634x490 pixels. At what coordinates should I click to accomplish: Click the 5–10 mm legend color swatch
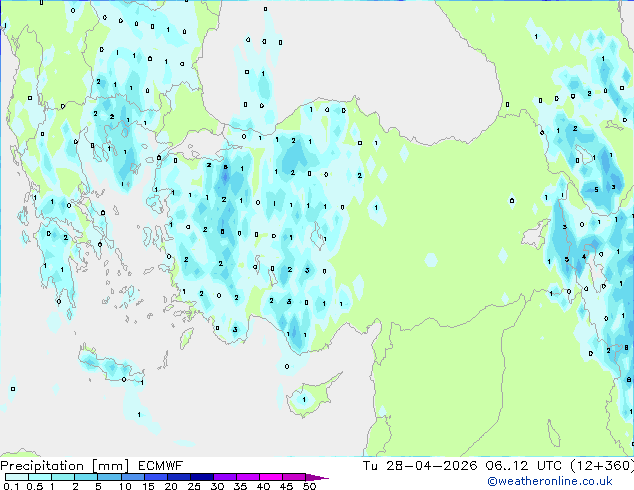[109, 477]
